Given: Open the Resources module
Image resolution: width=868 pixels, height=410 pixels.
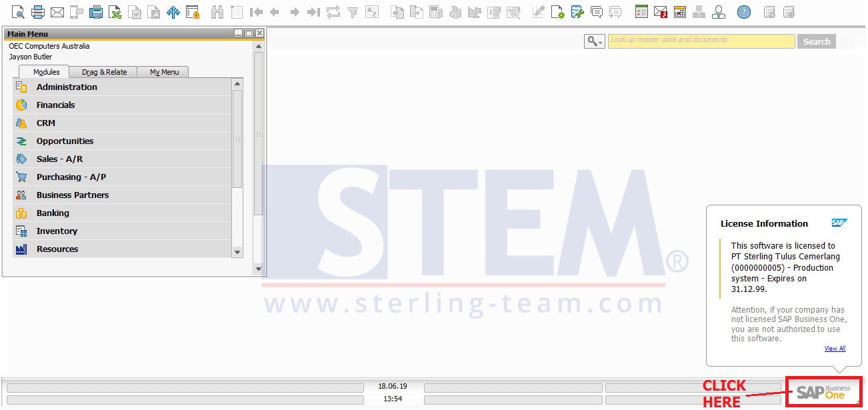Looking at the screenshot, I should coord(122,249).
